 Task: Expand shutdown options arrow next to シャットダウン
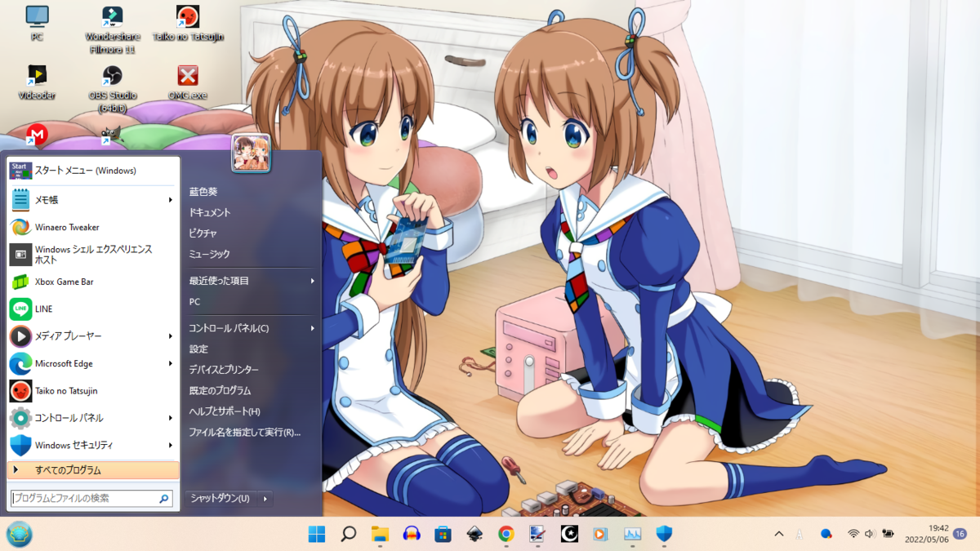point(265,498)
